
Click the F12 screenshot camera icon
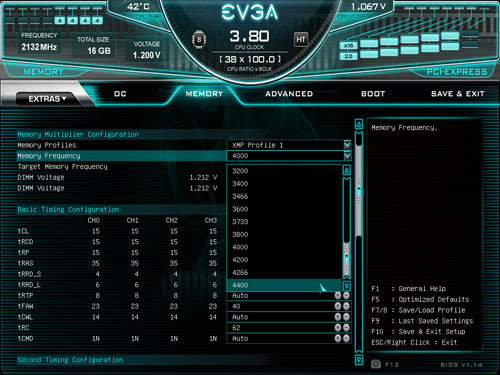[x=376, y=364]
